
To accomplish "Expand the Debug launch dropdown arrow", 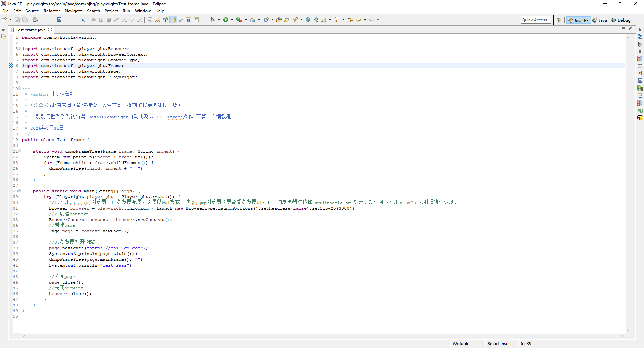I will click(219, 20).
